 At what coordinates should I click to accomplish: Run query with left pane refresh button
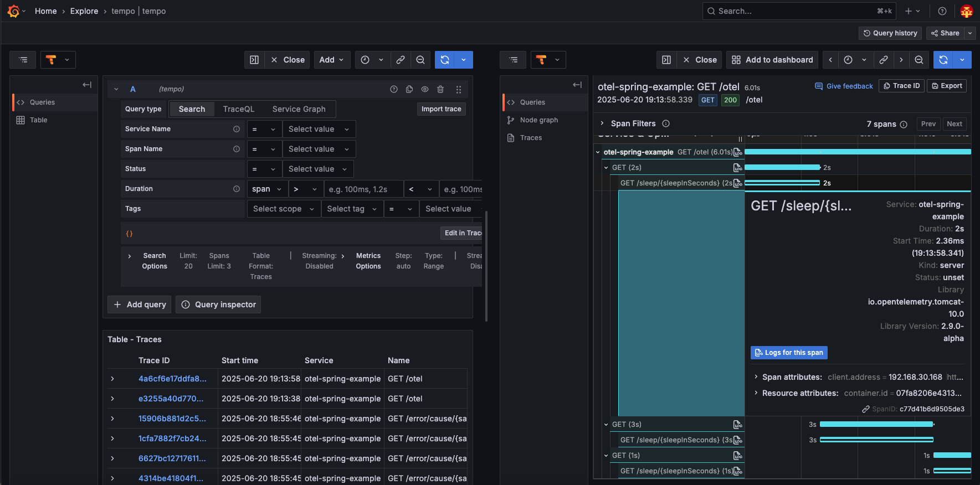tap(445, 60)
